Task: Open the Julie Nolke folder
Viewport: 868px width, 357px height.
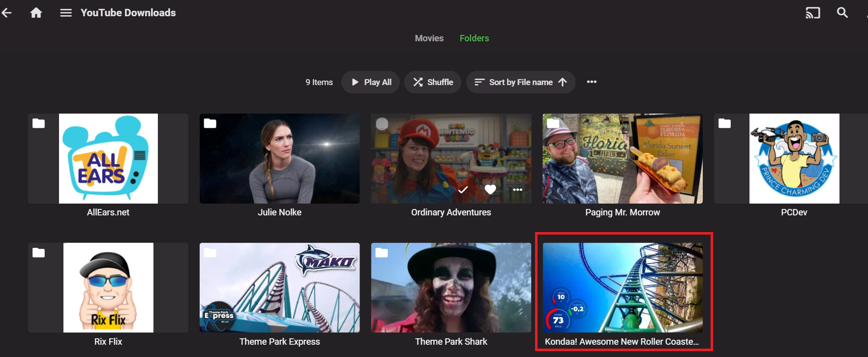Action: [279, 158]
